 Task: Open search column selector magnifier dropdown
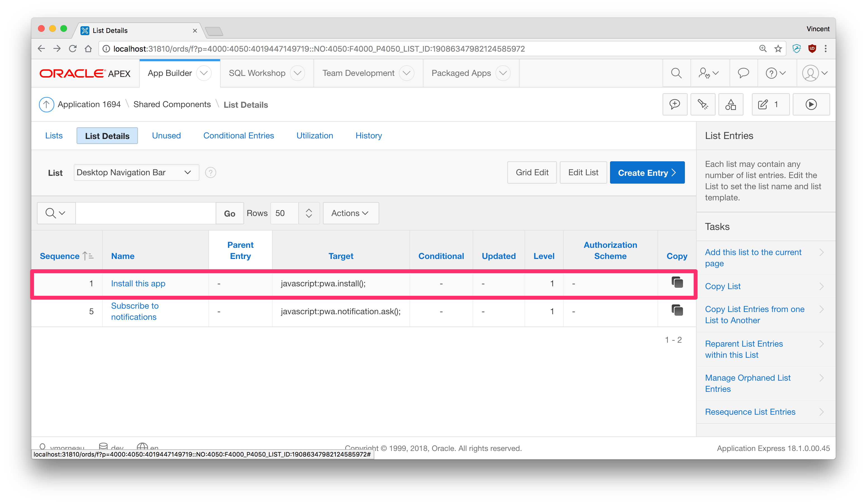[56, 213]
